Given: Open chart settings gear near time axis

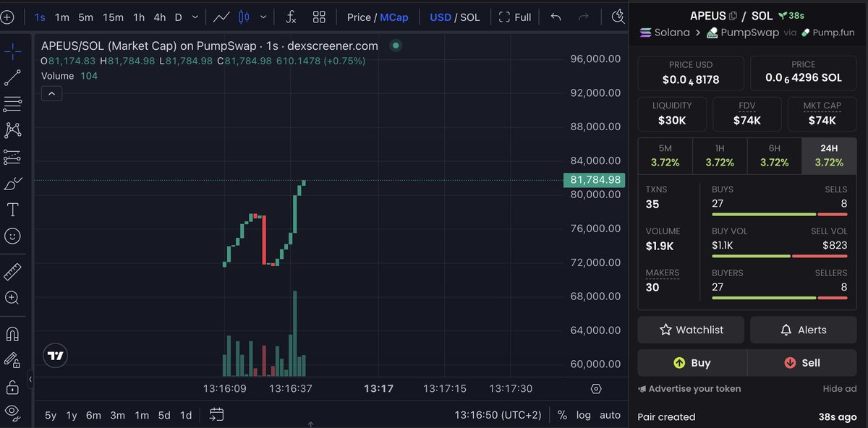Looking at the screenshot, I should tap(596, 388).
